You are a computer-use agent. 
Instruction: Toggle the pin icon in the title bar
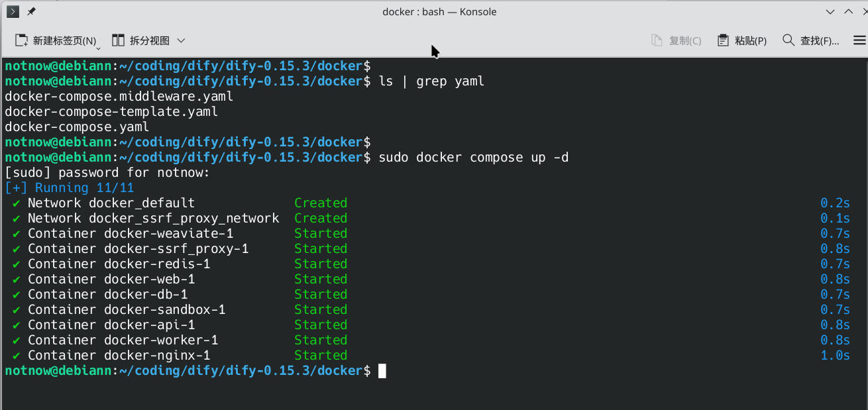(x=31, y=12)
